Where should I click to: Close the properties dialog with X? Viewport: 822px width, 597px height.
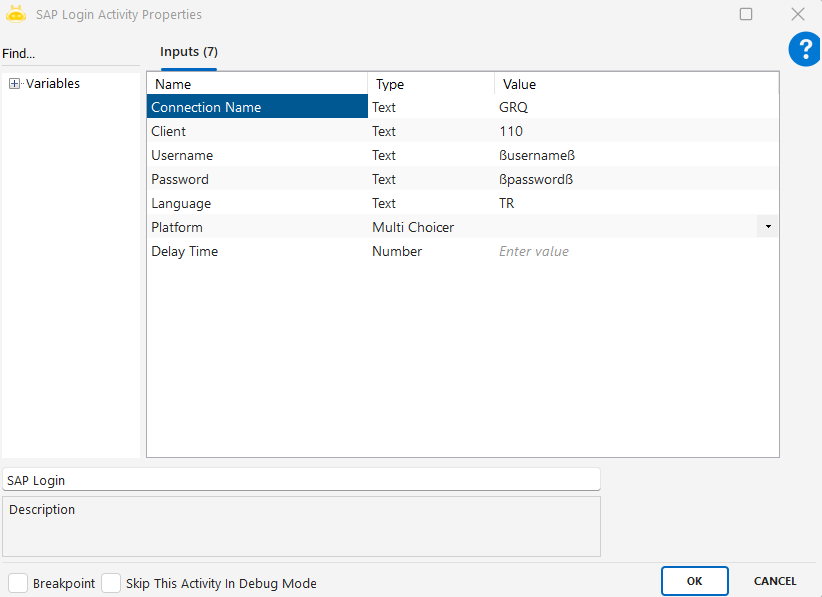coord(797,14)
